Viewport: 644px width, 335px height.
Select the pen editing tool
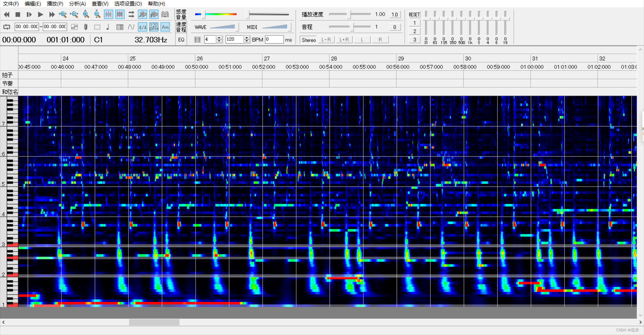coord(86,27)
